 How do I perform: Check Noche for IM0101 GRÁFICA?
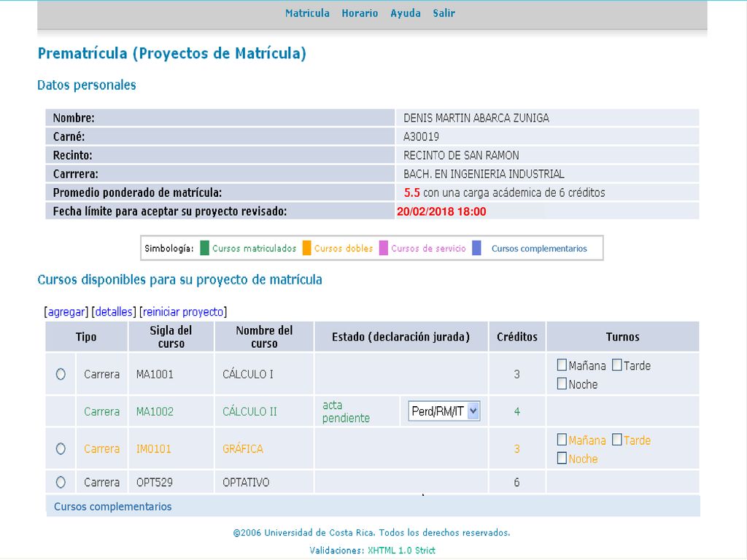coord(562,458)
